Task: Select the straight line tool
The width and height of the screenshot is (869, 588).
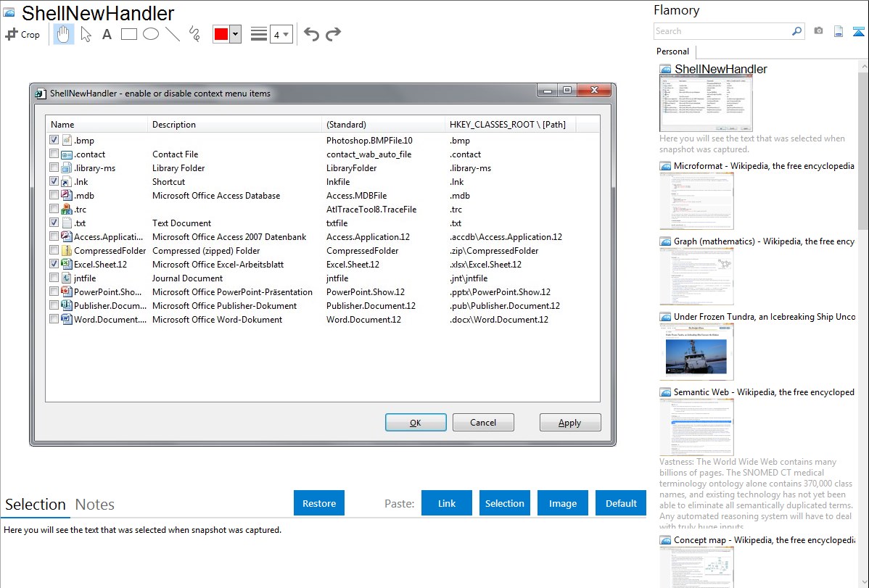Action: pyautogui.click(x=173, y=34)
